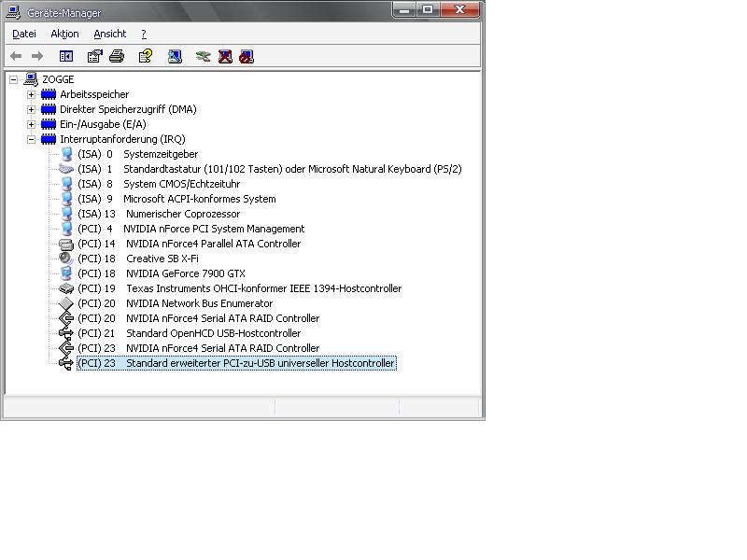747x560 pixels.
Task: Click the printer icon in toolbar
Action: pyautogui.click(x=117, y=56)
